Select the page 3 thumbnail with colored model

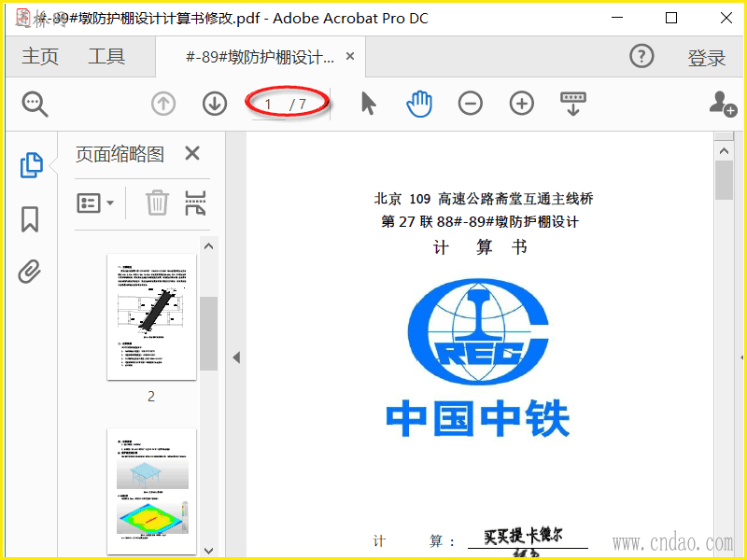[151, 491]
